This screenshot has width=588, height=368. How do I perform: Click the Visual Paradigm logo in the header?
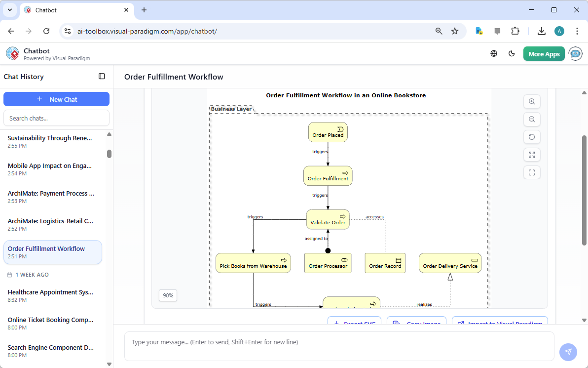click(12, 53)
